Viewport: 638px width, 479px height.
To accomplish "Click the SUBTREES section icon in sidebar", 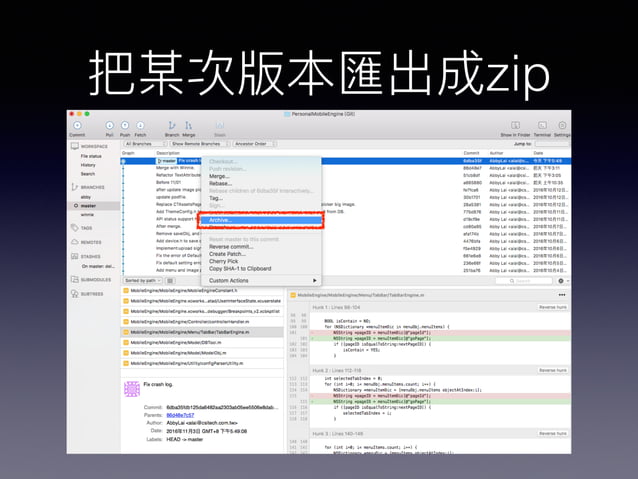I will tap(74, 293).
